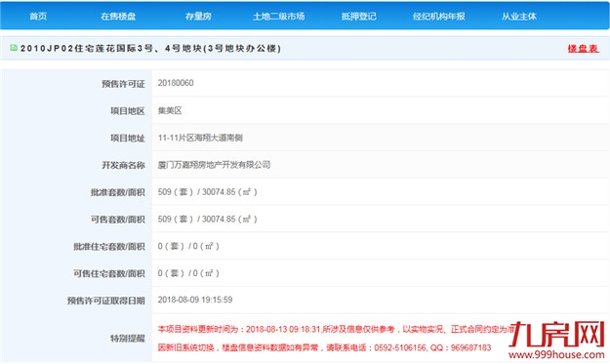
Task: Select address 11-11片区海翔大道南侧
Action: pos(200,138)
